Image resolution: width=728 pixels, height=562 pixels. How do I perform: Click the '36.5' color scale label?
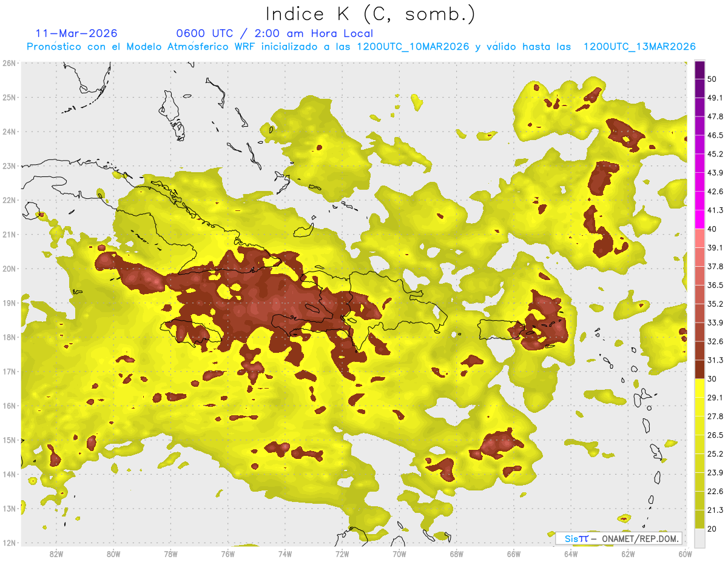(715, 286)
